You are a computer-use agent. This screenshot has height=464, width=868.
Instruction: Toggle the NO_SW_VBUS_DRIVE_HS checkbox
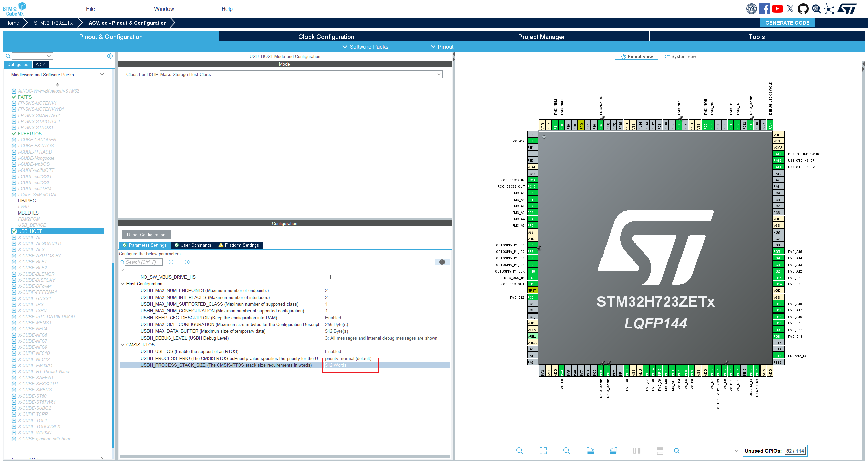coord(328,277)
